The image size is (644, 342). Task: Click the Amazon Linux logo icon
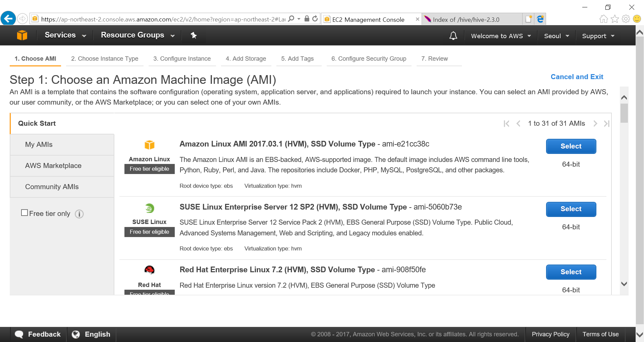click(150, 145)
